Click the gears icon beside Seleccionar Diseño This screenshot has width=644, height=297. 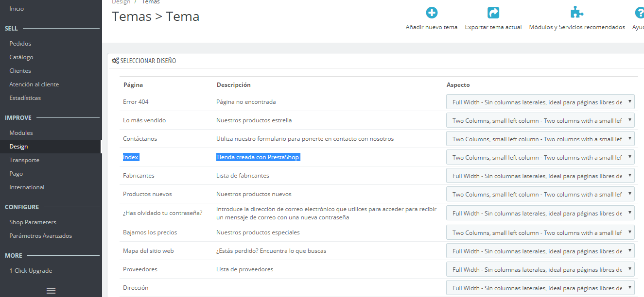click(115, 61)
